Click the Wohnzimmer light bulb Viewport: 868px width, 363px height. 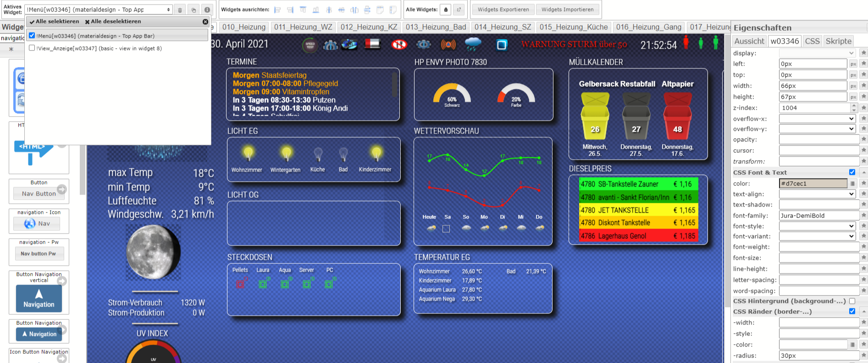(248, 153)
